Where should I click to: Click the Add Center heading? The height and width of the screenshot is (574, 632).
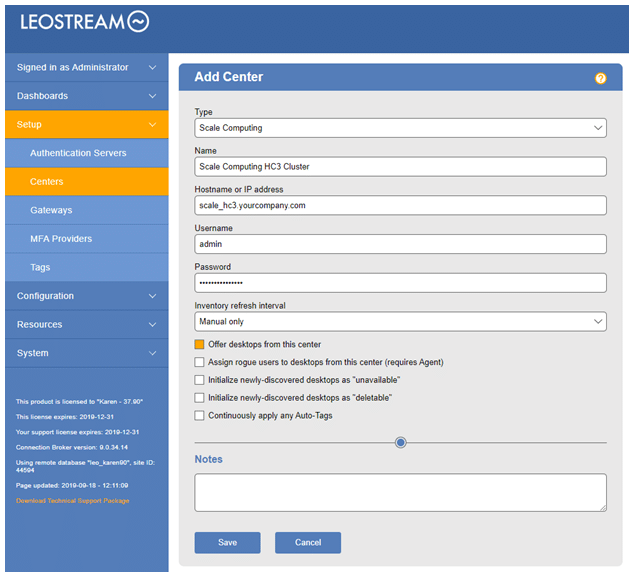pos(229,77)
